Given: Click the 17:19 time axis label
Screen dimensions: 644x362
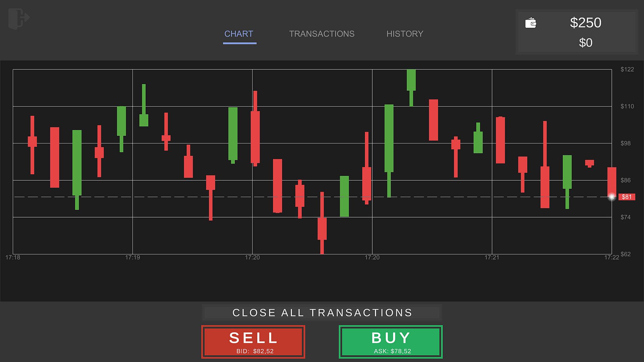Looking at the screenshot, I should (132, 257).
